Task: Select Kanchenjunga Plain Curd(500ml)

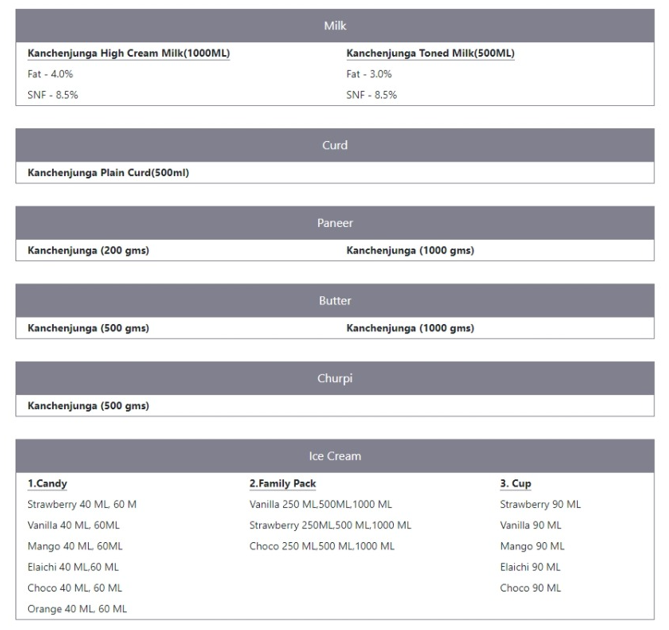Action: (x=108, y=173)
